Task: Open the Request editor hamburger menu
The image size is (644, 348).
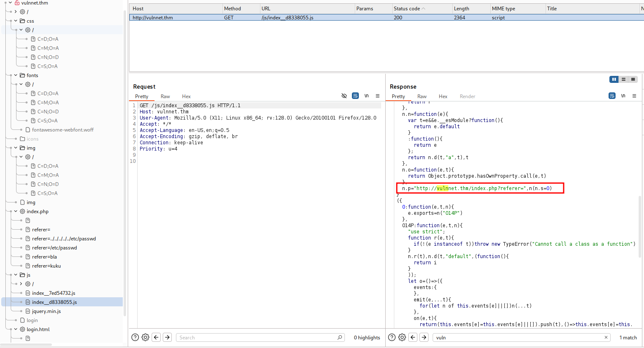Action: (x=378, y=96)
